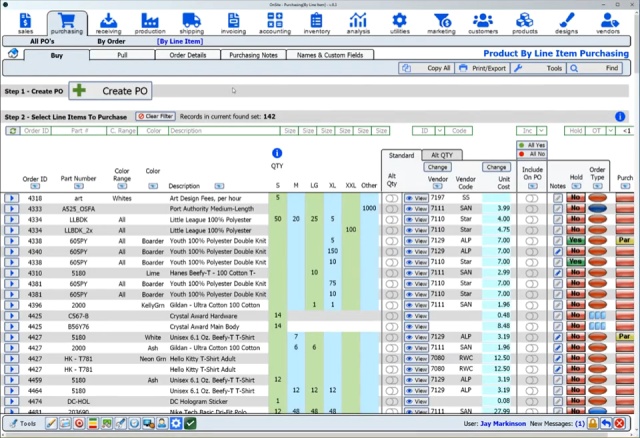This screenshot has height=438, width=640.
Task: Go to the invoicing module
Action: (x=232, y=20)
